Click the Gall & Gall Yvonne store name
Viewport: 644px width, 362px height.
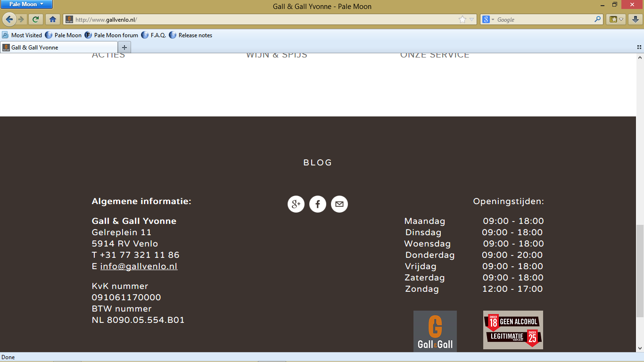coord(134,221)
